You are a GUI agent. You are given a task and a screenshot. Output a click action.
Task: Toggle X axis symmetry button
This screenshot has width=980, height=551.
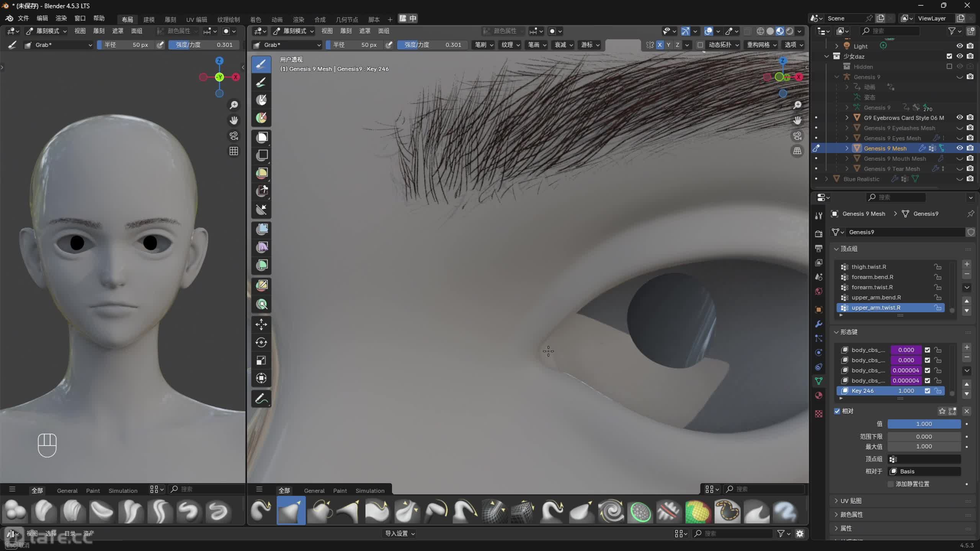click(x=660, y=45)
